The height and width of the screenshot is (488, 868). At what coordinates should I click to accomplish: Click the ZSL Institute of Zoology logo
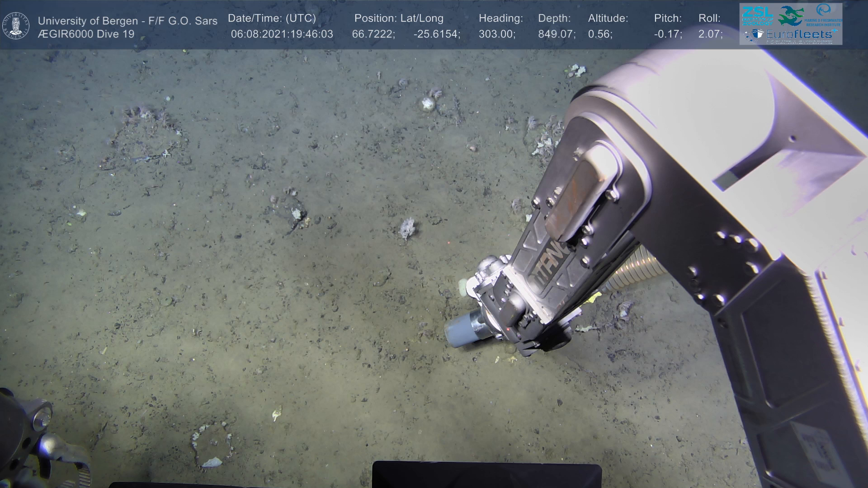757,15
